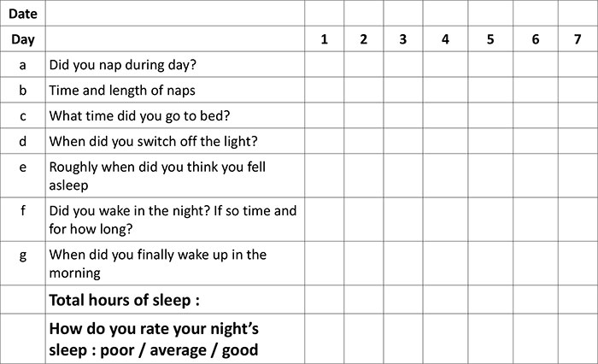
Task: Click the 'Time and length of naps' cell for day 2
Action: [363, 90]
